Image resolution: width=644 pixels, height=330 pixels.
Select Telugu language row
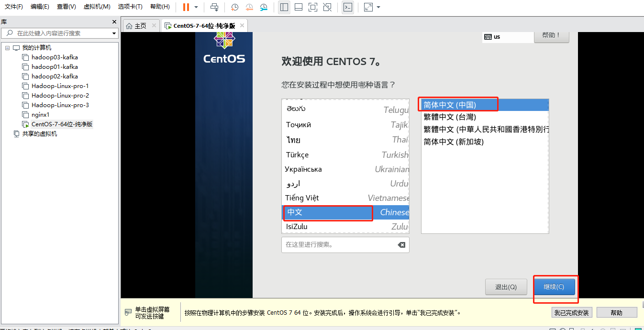point(345,110)
